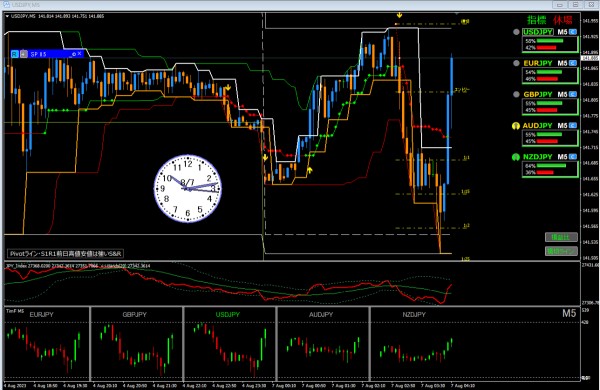The image size is (600, 390).
Task: Click M5 timeframe label in GBPJPY row
Action: (562, 94)
